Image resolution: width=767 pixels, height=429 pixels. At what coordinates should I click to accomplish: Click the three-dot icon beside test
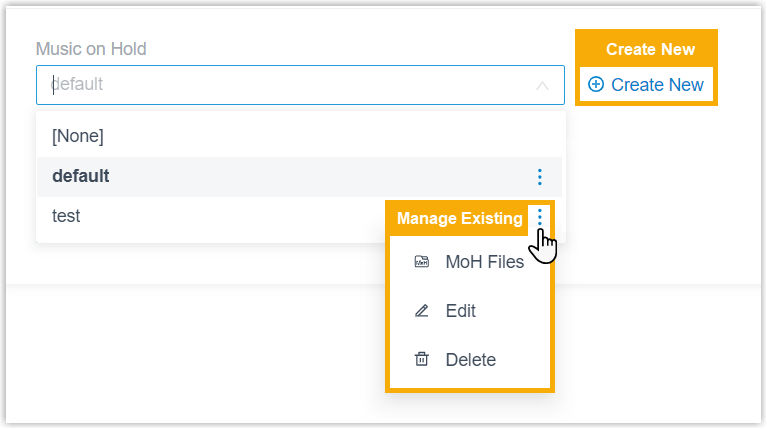click(x=540, y=217)
